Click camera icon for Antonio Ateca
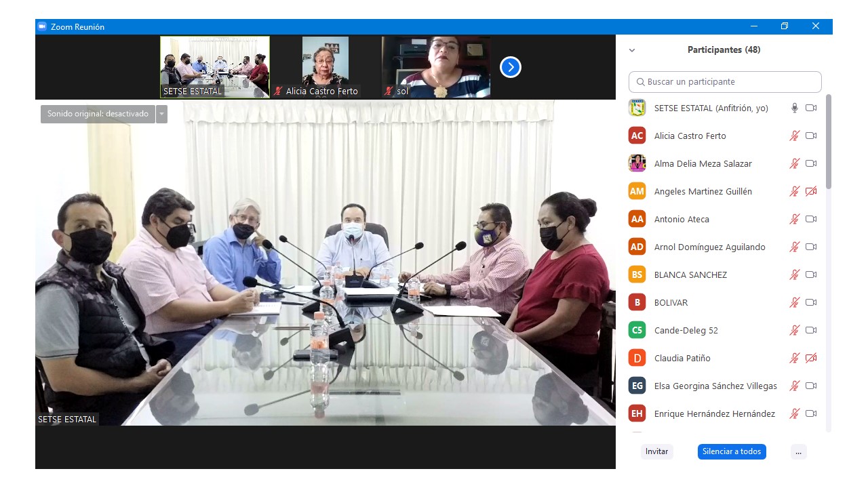The width and height of the screenshot is (868, 488). (811, 219)
